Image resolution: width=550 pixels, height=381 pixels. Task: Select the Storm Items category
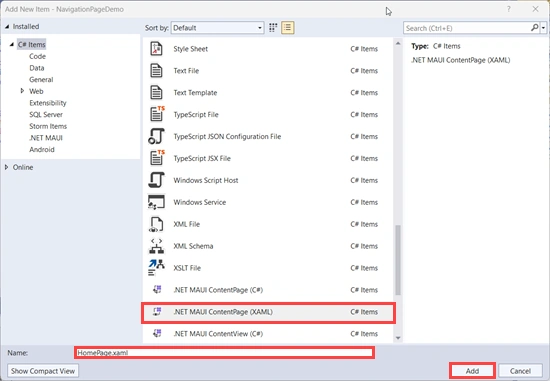tap(48, 126)
